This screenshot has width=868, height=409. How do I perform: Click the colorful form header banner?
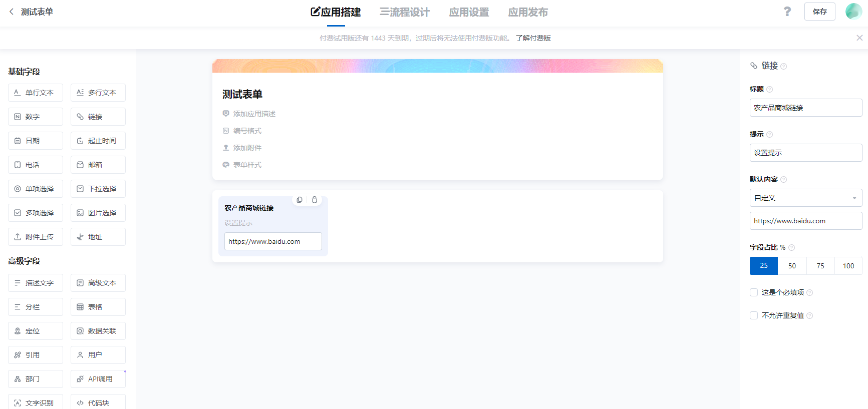pyautogui.click(x=437, y=66)
